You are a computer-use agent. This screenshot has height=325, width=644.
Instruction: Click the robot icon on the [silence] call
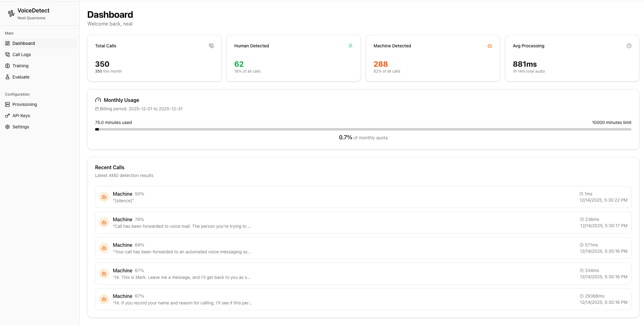104,197
